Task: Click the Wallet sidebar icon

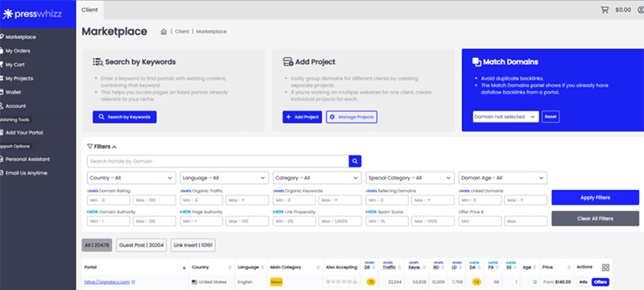Action: [x=2, y=93]
